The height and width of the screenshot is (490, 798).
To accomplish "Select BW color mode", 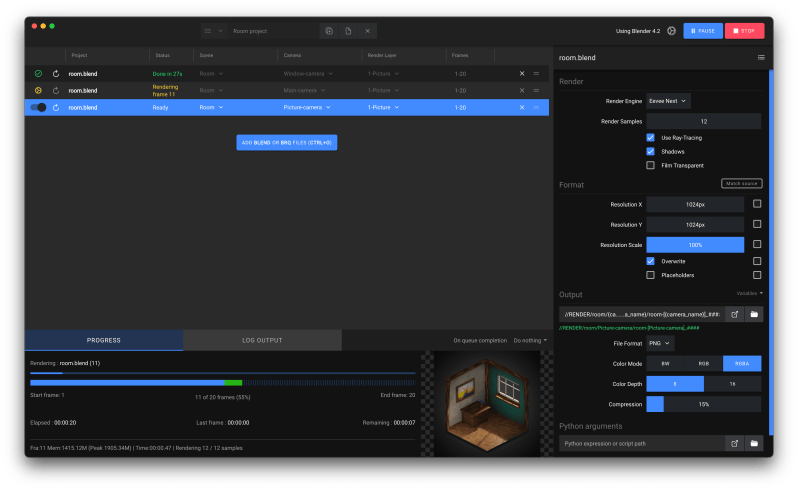I will [665, 364].
